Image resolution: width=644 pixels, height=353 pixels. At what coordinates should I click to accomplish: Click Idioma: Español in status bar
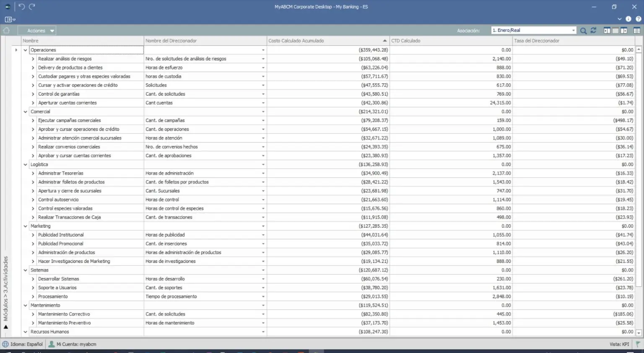[23, 344]
